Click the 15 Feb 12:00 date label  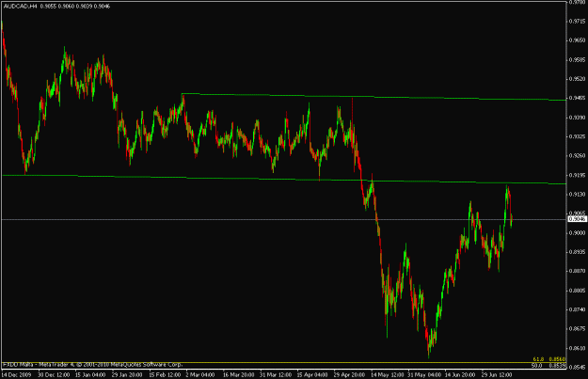pos(165,374)
